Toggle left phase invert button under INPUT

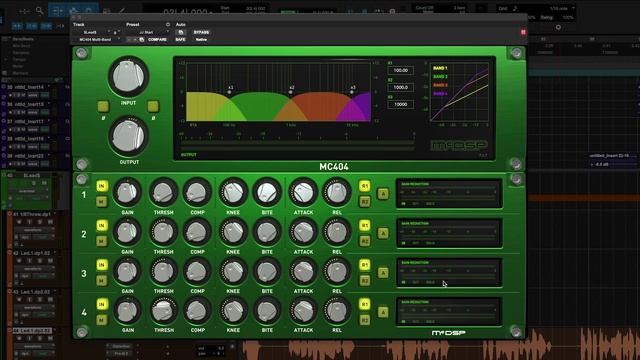(x=103, y=107)
